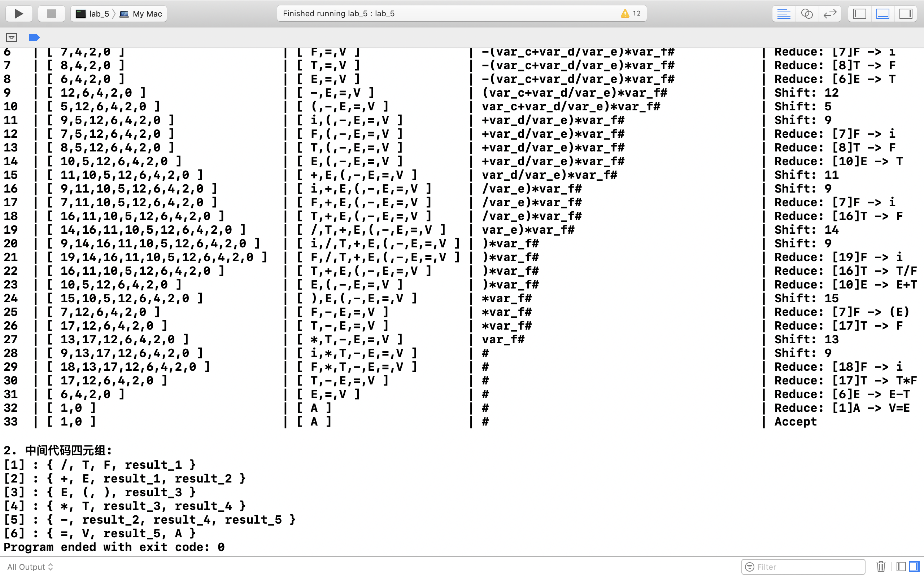Click the Run (play) button
This screenshot has height=577, width=924.
click(19, 14)
